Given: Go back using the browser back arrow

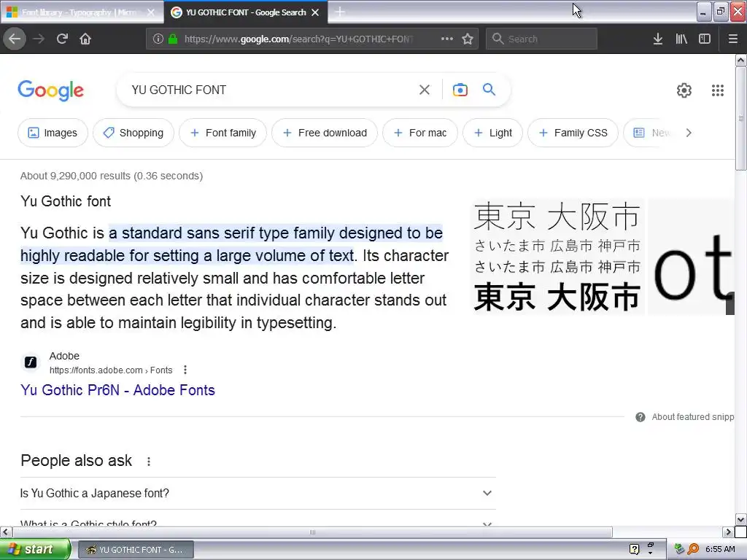Looking at the screenshot, I should [15, 39].
